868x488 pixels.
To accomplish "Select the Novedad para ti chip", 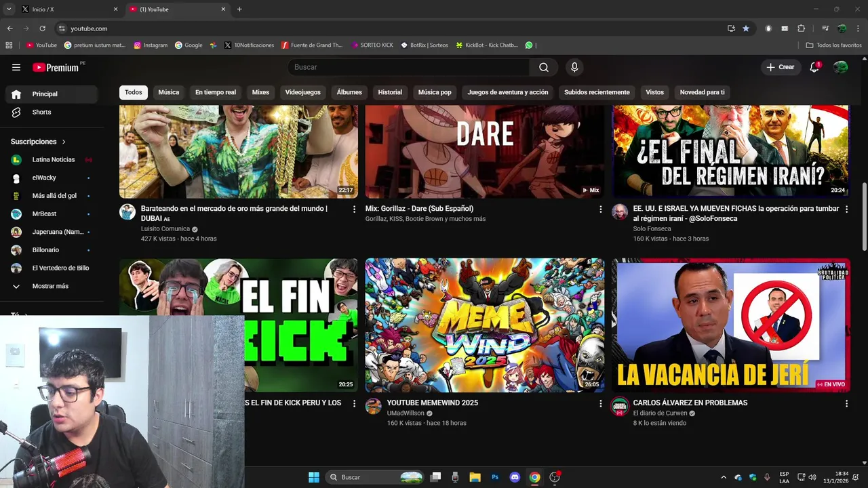I will [x=703, y=92].
